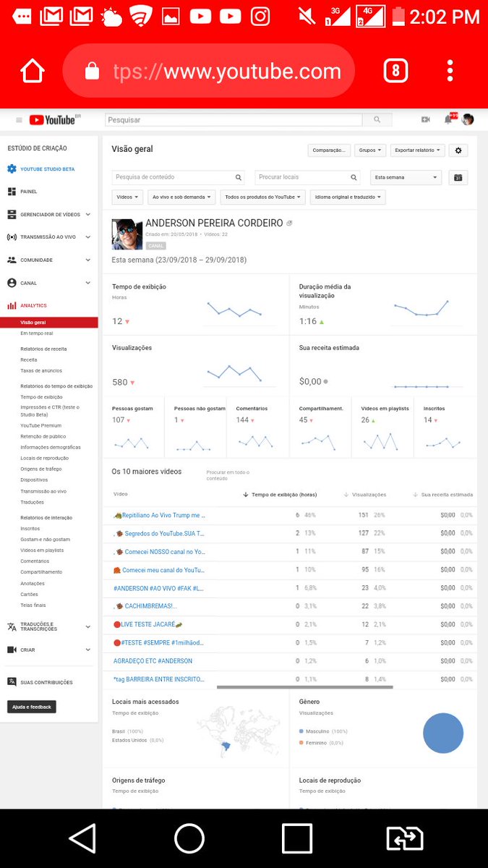Open video LIVE TESTE JACARÉ
The image size is (488, 868).
[147, 624]
